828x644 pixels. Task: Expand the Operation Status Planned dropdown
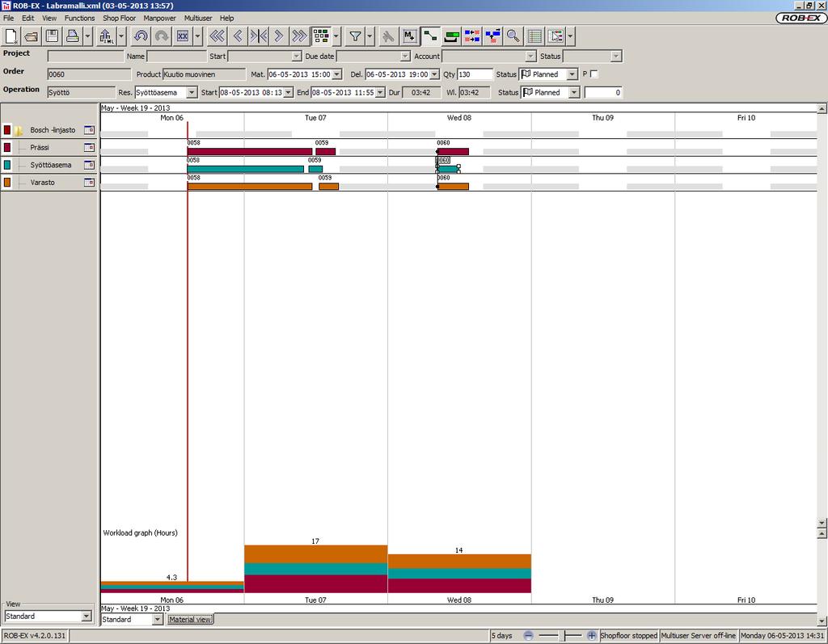pos(574,92)
